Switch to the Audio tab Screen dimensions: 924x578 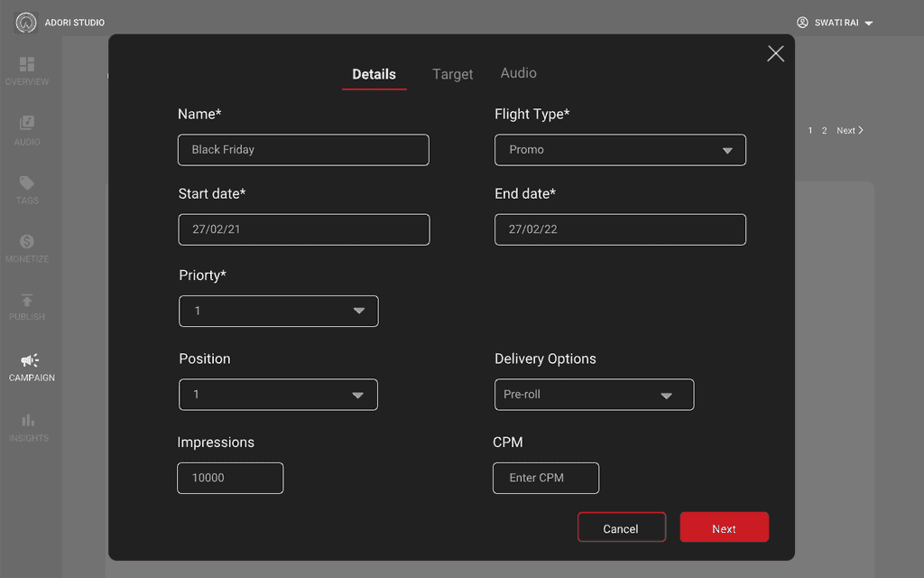(519, 73)
